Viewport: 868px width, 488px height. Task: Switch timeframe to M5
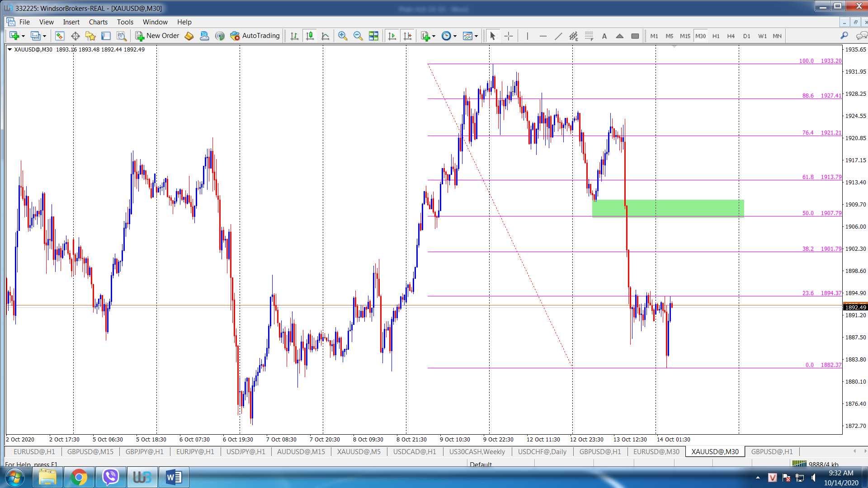click(670, 36)
